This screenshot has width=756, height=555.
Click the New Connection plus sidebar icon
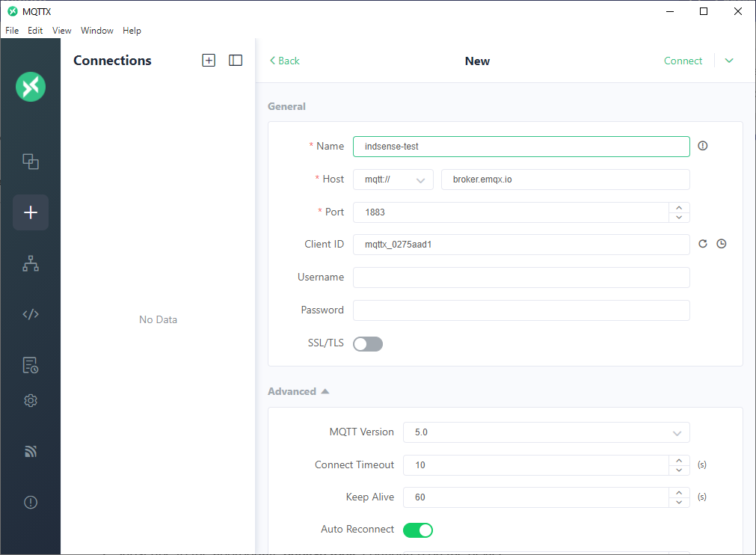click(x=31, y=212)
